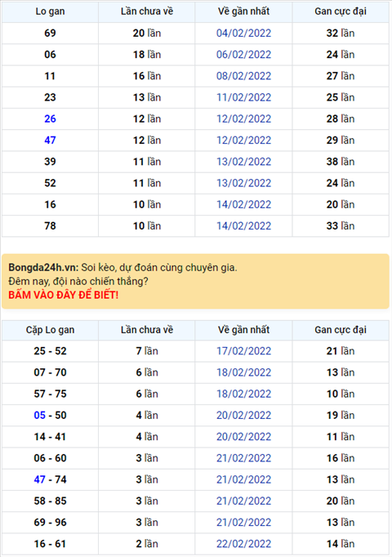
Task: Click number 11 in Lo gan column
Action: point(50,76)
